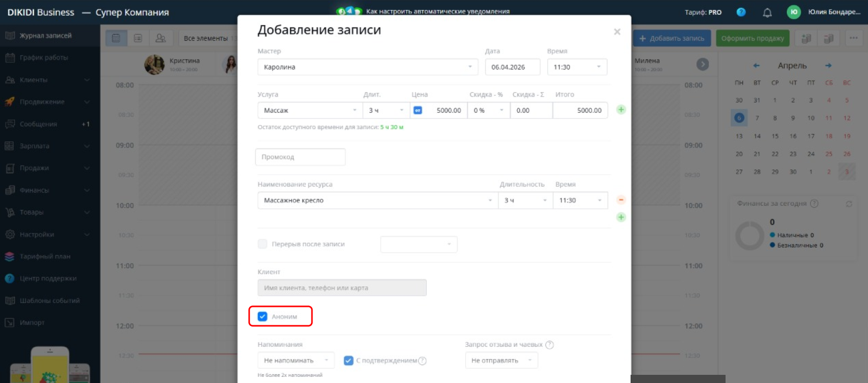Click next month arrow in calendar
868x383 pixels.
[828, 66]
